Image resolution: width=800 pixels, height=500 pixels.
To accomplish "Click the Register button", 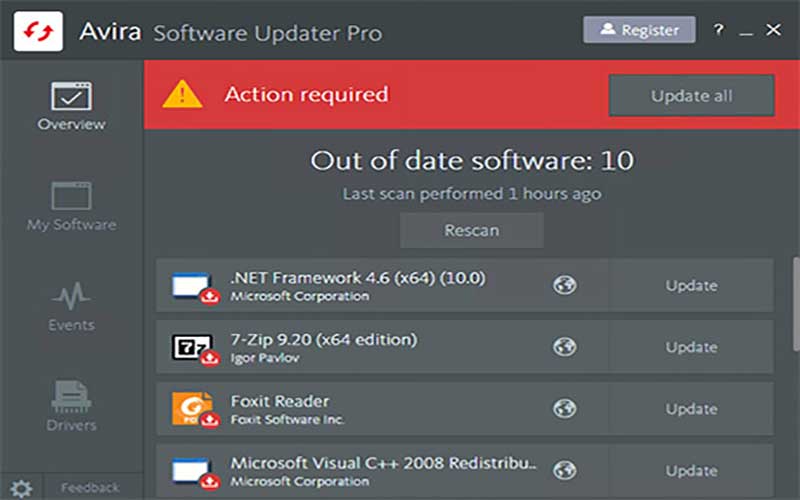I will (x=638, y=30).
